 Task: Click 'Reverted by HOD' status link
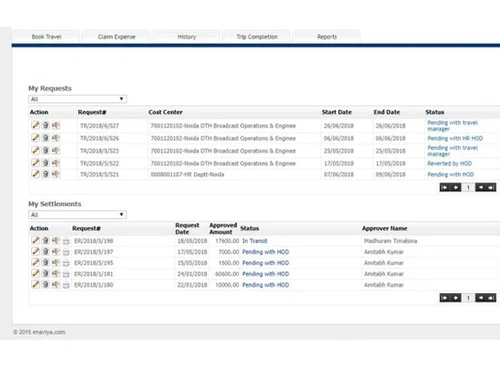tap(449, 163)
